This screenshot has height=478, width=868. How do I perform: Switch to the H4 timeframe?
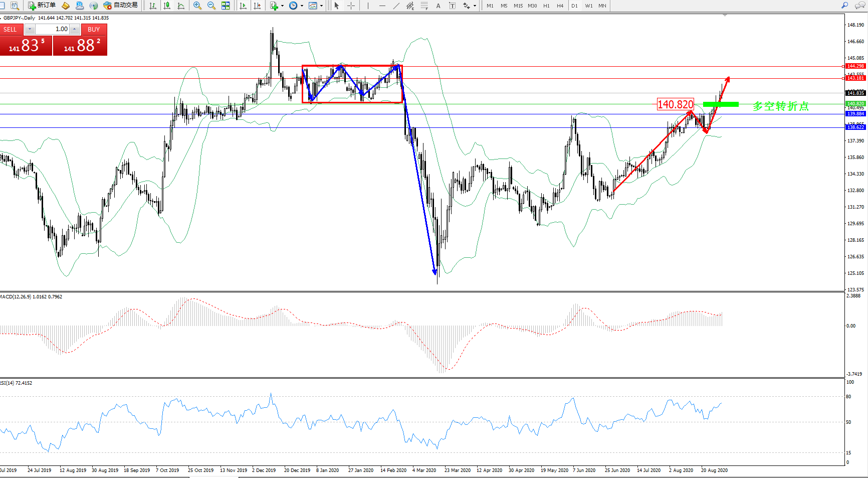560,6
